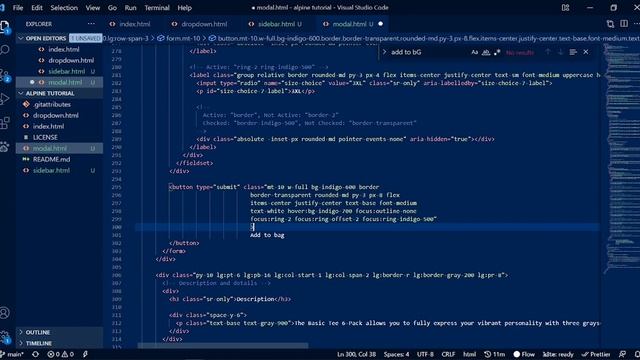Toggle Match Whole Word in find widget
640x360 pixels.
point(486,52)
